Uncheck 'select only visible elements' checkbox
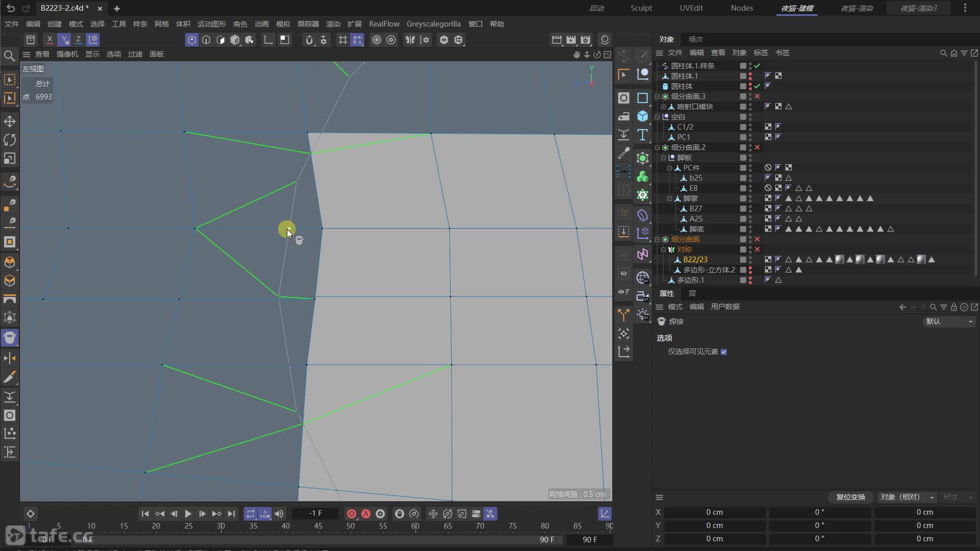Viewport: 980px width, 551px height. [724, 352]
